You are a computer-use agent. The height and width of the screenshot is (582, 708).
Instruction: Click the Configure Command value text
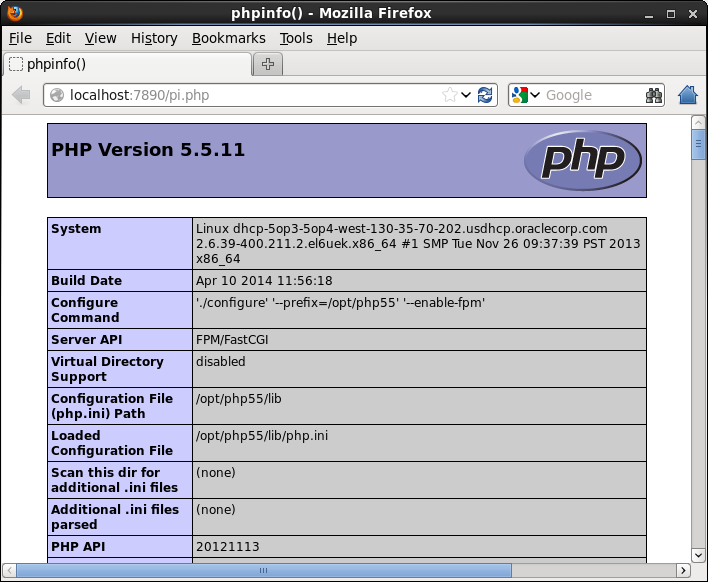pos(340,303)
